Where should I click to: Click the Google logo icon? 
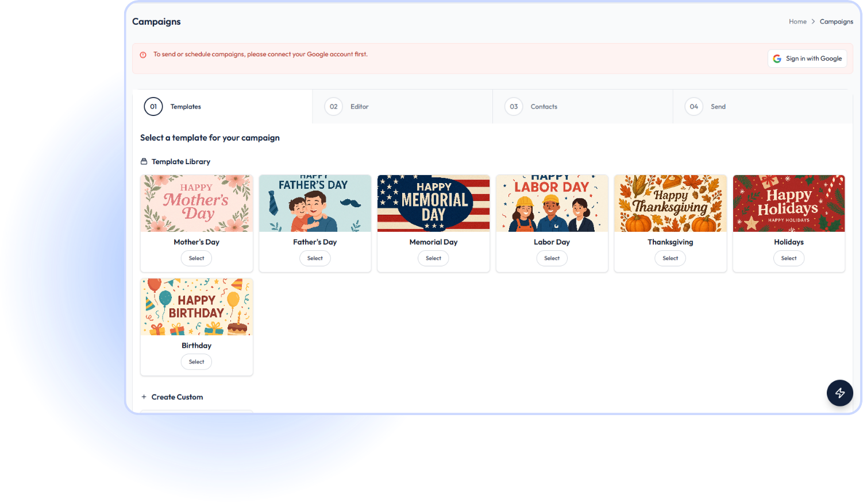tap(777, 59)
